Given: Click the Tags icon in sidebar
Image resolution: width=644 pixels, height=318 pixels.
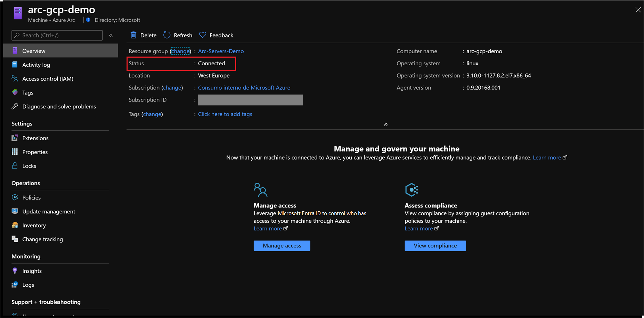Looking at the screenshot, I should tap(15, 92).
